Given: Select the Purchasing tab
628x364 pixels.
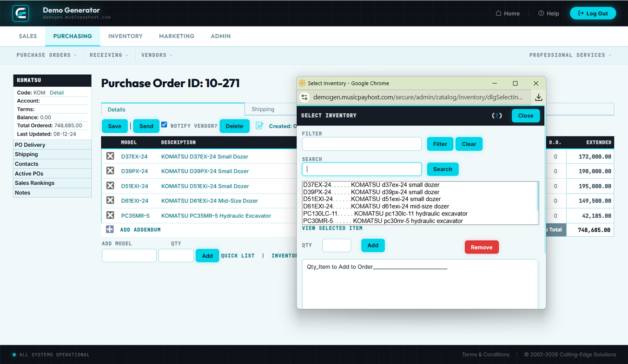Looking at the screenshot, I should tap(73, 36).
